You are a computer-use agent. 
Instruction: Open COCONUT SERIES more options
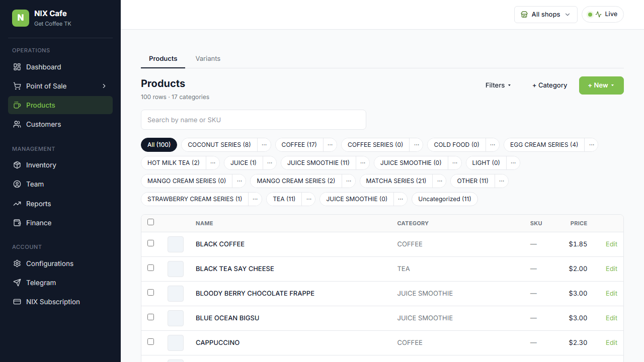pos(264,145)
